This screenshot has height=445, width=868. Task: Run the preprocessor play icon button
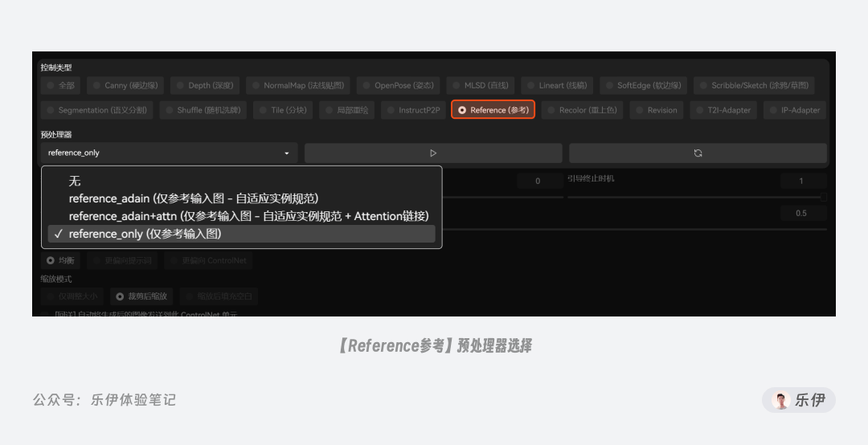click(433, 153)
